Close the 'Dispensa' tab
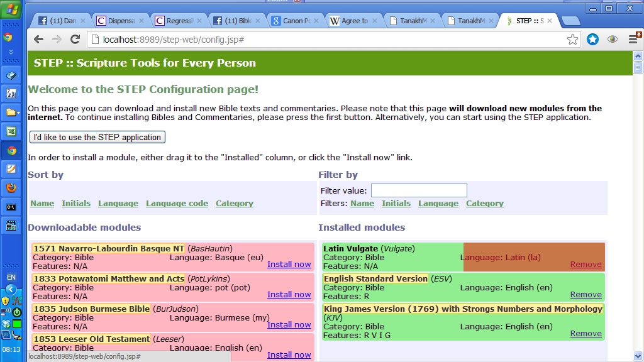The image size is (644, 362). [x=142, y=21]
